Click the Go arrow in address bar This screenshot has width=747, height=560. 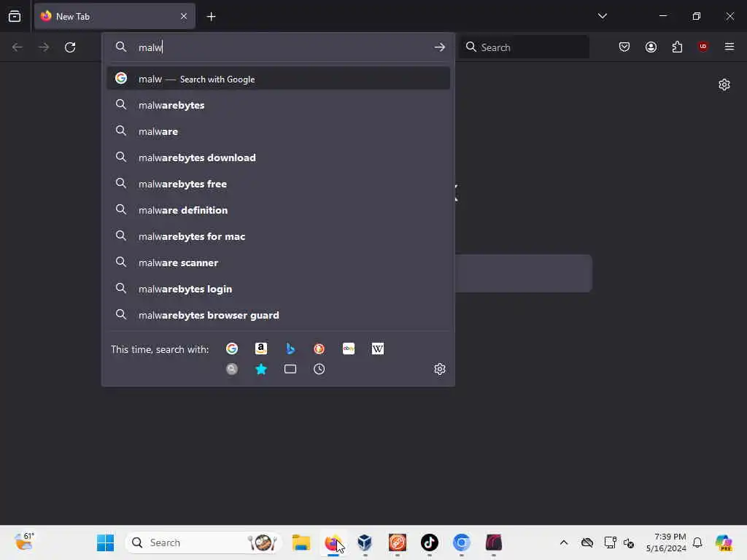(439, 47)
